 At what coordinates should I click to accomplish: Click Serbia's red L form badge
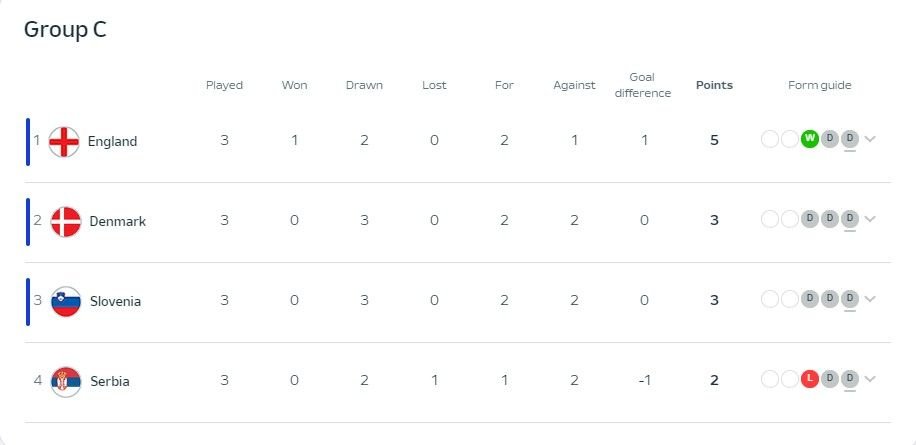(810, 379)
